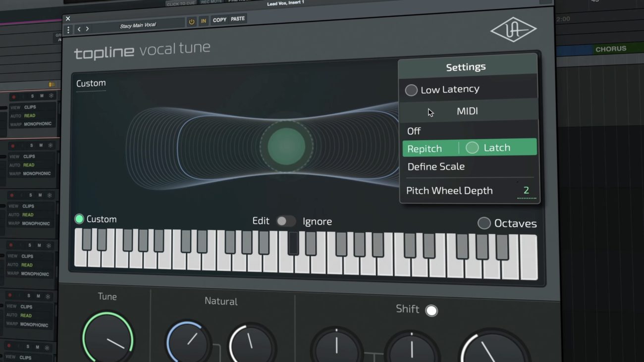Image resolution: width=644 pixels, height=362 pixels.
Task: Solo the third visible track with S
Action: [32, 195]
